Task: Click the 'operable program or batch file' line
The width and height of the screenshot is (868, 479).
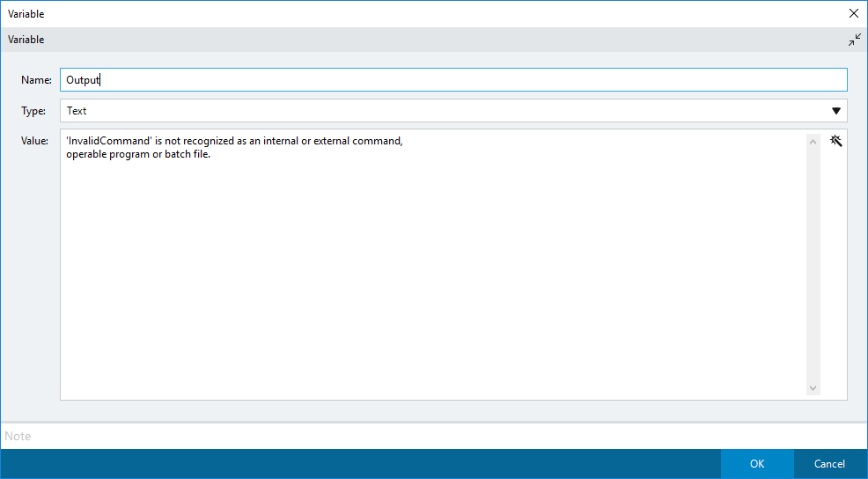Action: tap(138, 155)
